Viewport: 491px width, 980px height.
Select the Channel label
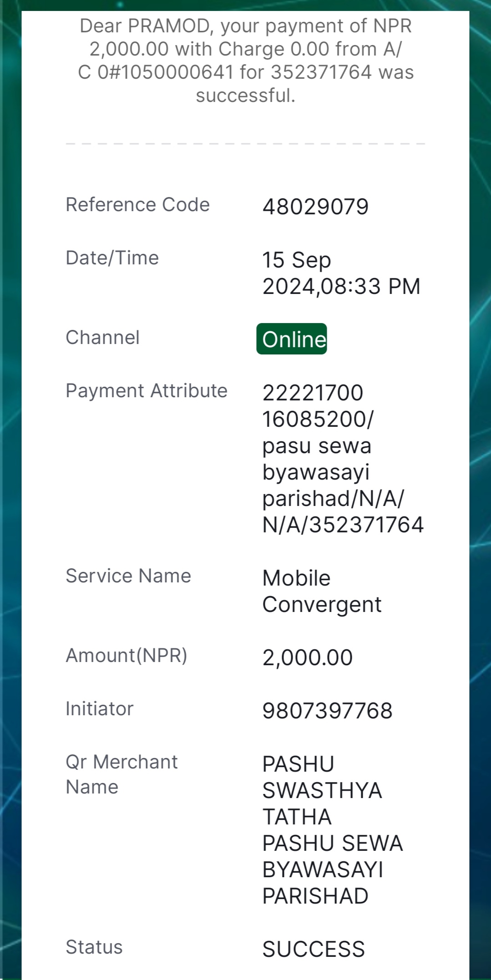pyautogui.click(x=102, y=338)
